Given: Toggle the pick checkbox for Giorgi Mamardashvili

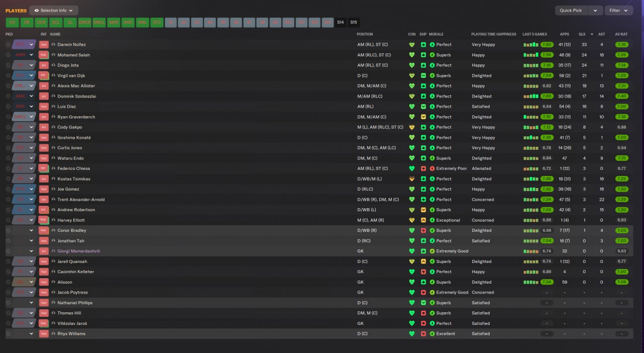Looking at the screenshot, I should click(x=8, y=251).
